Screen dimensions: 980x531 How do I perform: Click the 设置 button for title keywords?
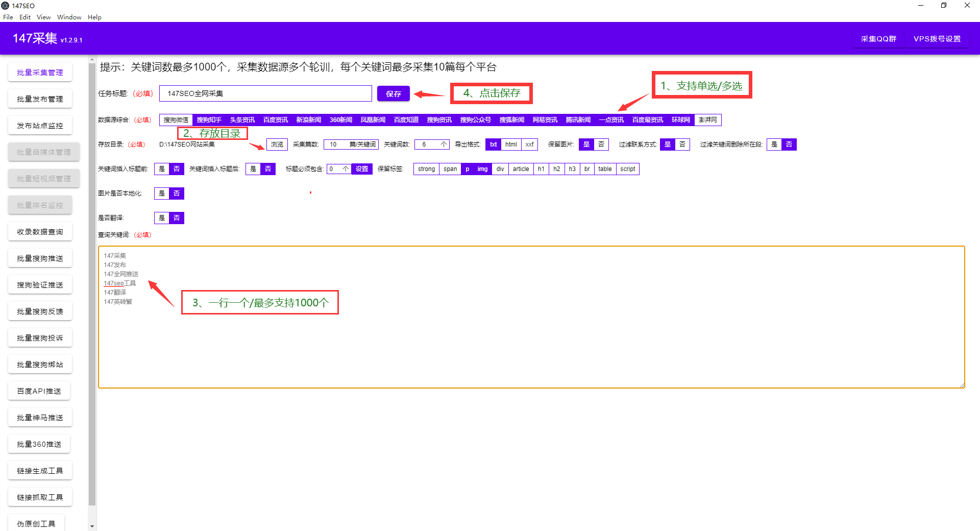point(362,169)
